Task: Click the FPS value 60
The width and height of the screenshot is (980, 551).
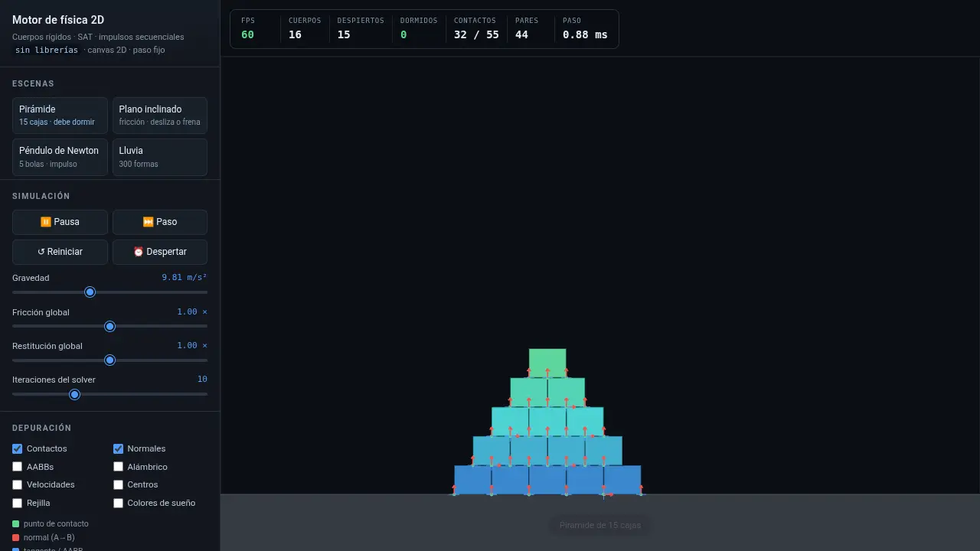Action: click(x=247, y=34)
